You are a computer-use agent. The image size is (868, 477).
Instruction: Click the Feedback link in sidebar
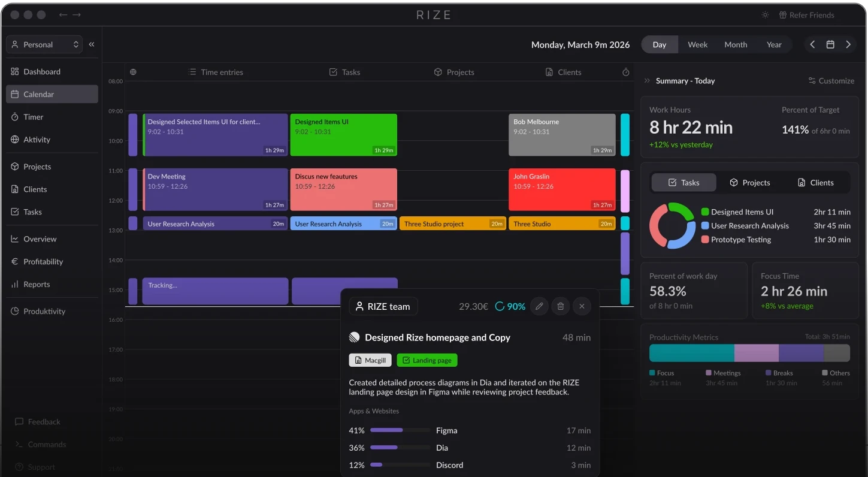38,422
